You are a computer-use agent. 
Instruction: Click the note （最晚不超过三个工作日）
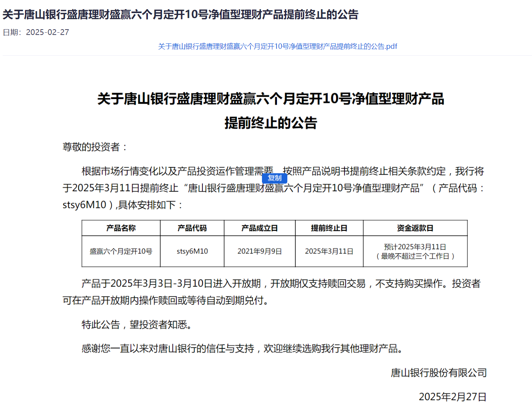click(x=415, y=256)
